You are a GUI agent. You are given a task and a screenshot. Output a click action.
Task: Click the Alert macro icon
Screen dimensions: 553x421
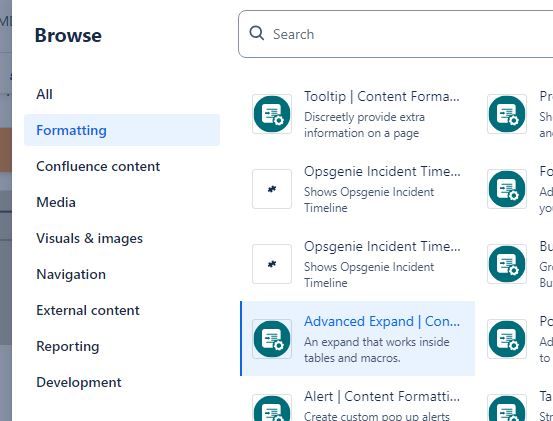pyautogui.click(x=272, y=408)
